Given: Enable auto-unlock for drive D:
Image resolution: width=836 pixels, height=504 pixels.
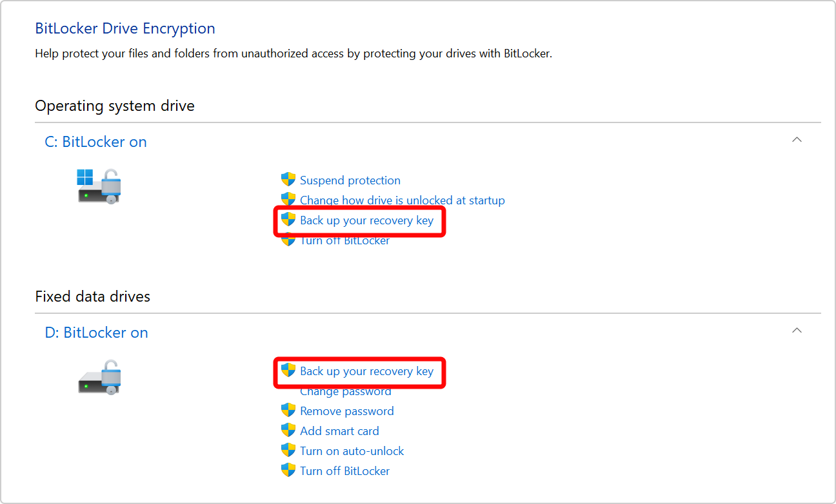Looking at the screenshot, I should [x=352, y=451].
